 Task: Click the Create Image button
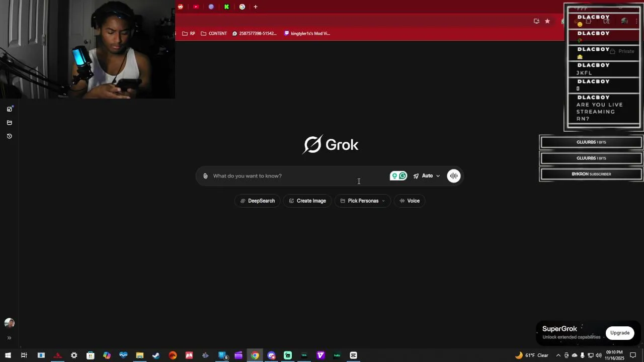(x=307, y=201)
